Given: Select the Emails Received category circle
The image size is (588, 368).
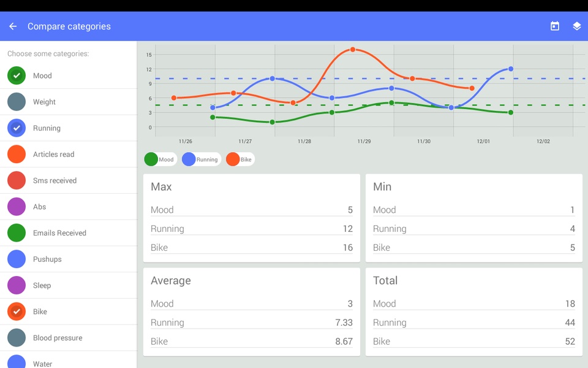Looking at the screenshot, I should 17,233.
